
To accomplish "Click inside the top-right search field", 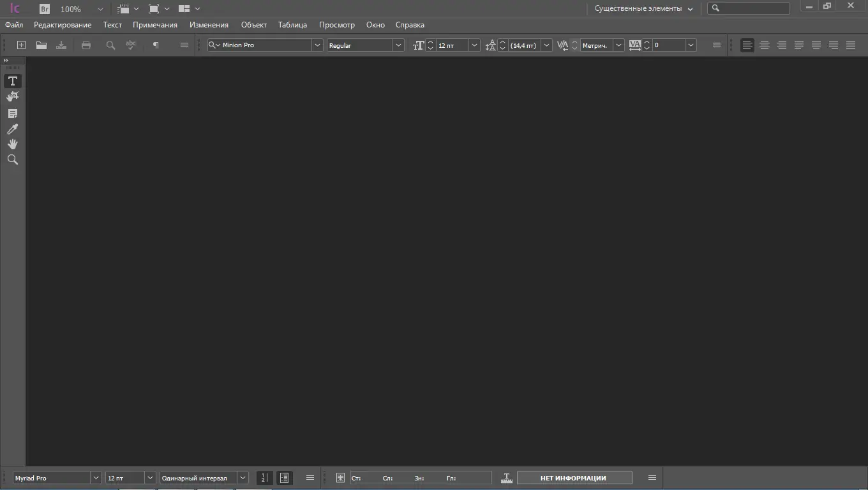I will pos(749,8).
